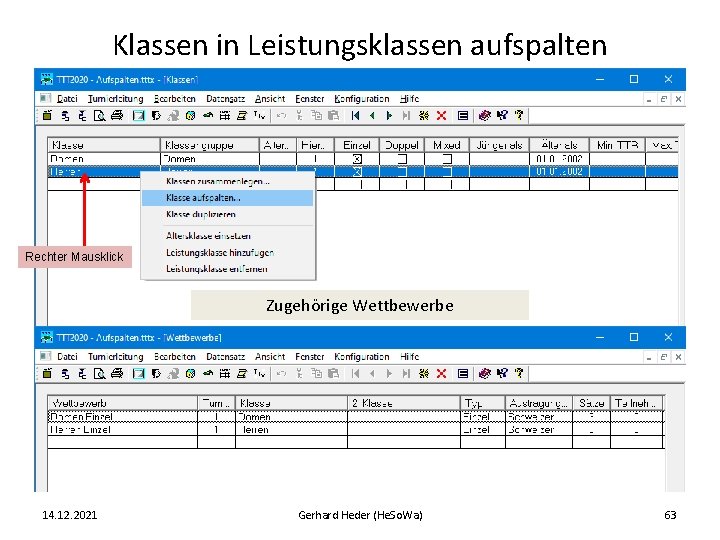Click the 'Min TTR' column header

point(617,145)
